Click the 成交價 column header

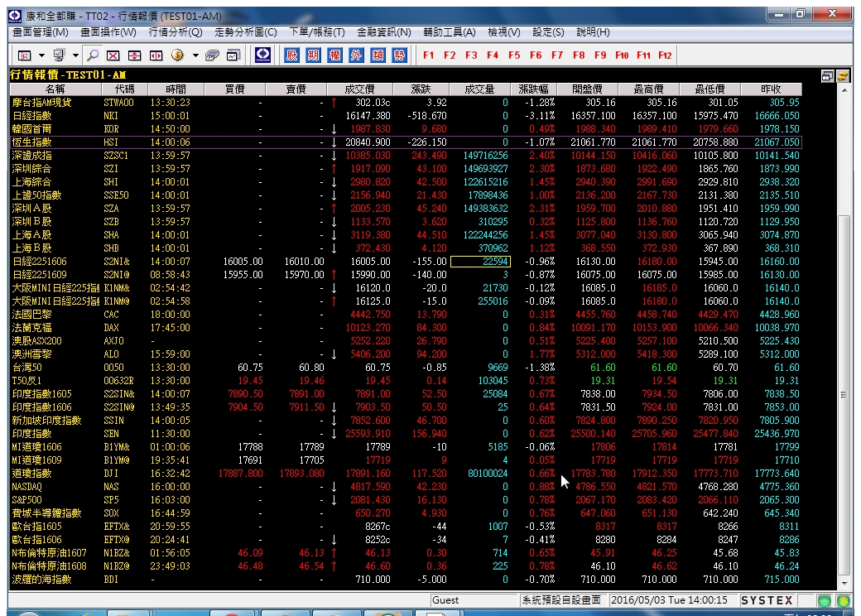359,89
